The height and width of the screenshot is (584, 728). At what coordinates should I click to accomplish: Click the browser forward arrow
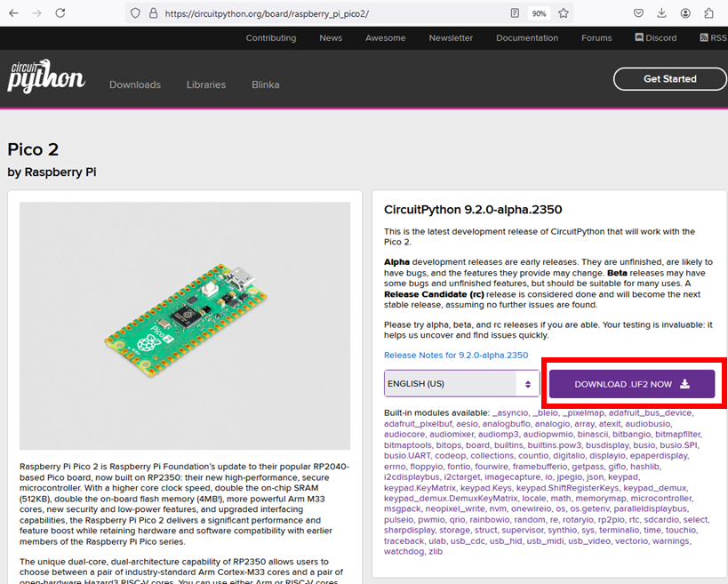tap(36, 13)
